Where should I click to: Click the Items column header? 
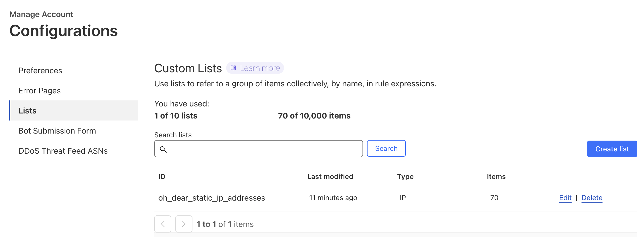pyautogui.click(x=496, y=177)
